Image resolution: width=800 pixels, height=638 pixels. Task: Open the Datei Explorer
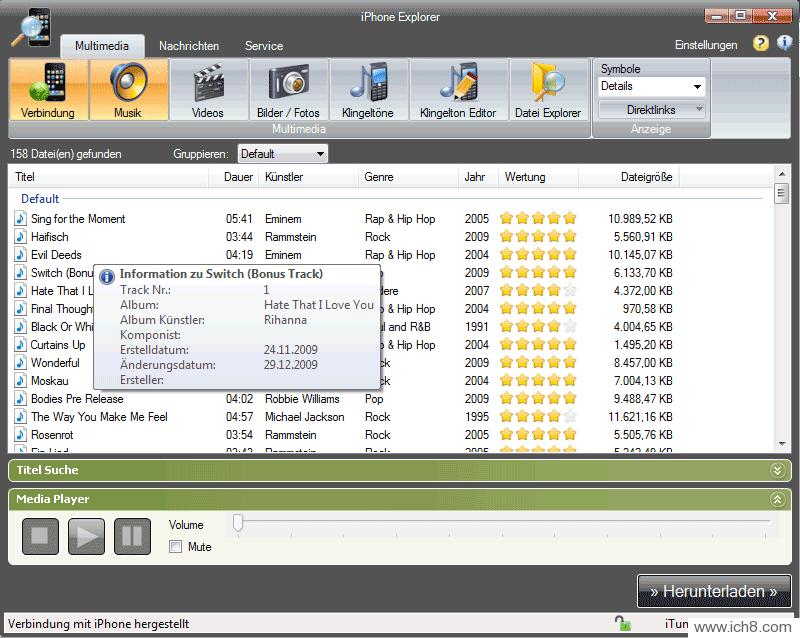(x=548, y=90)
